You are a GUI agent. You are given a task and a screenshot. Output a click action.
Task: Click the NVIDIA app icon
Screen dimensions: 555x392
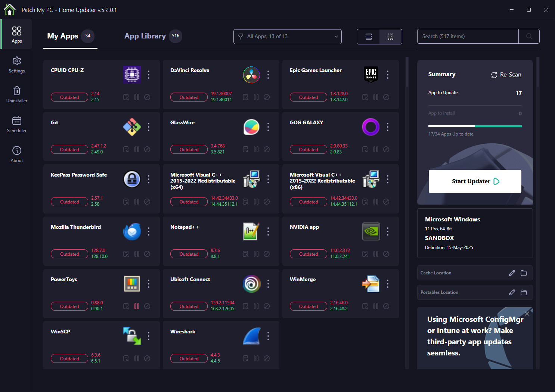tap(371, 231)
